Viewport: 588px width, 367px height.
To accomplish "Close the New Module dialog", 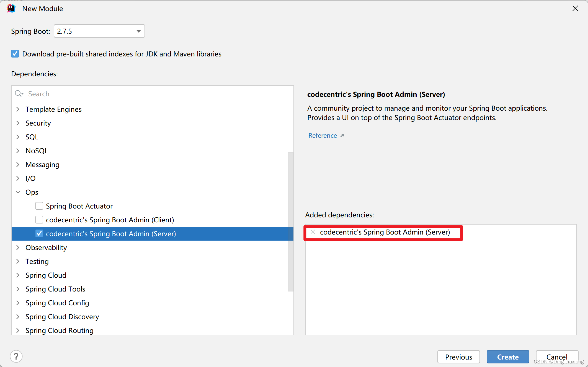I will [x=575, y=9].
